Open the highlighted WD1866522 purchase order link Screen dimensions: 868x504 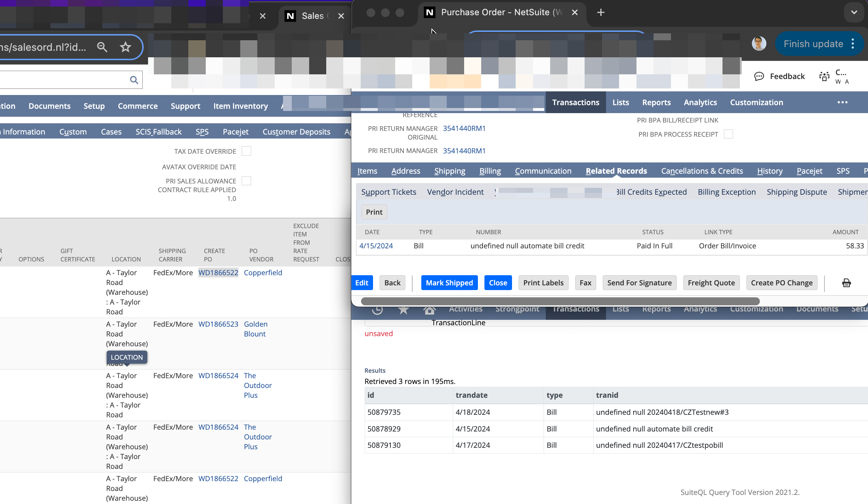click(218, 273)
